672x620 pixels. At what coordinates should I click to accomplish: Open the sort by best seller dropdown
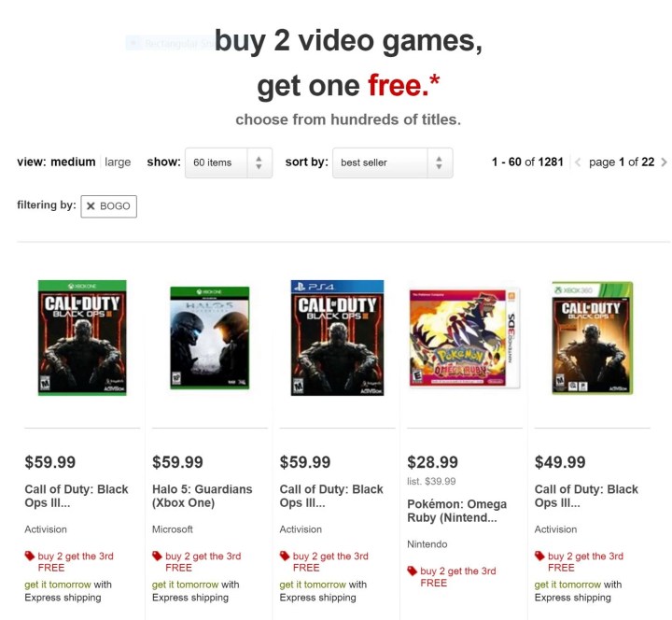pyautogui.click(x=393, y=162)
